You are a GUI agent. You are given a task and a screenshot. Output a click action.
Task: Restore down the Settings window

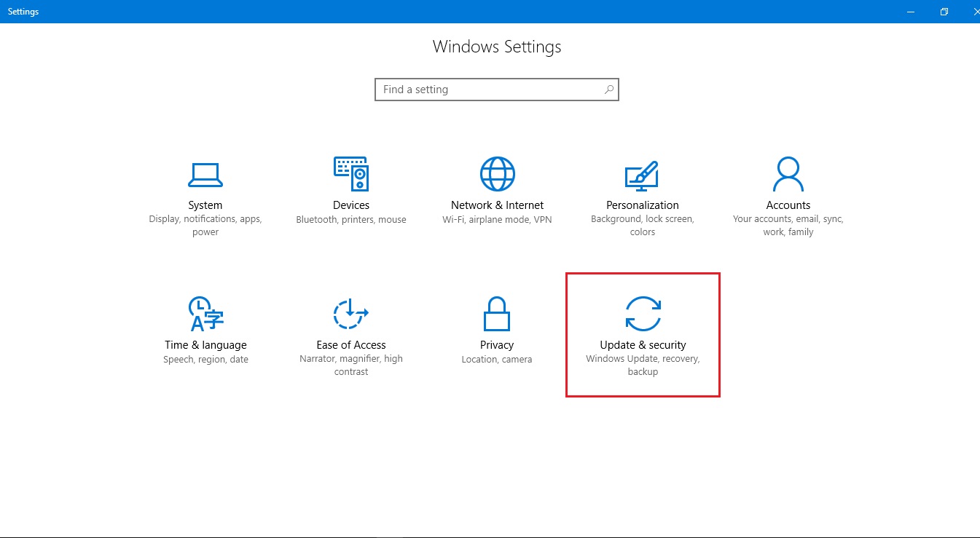944,12
